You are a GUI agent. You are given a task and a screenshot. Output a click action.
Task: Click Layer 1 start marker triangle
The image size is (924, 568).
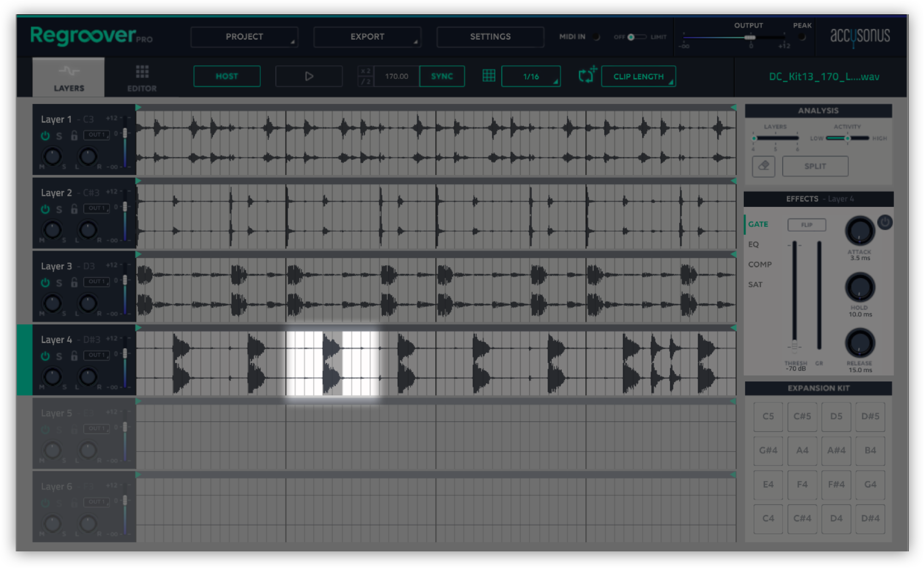click(138, 107)
